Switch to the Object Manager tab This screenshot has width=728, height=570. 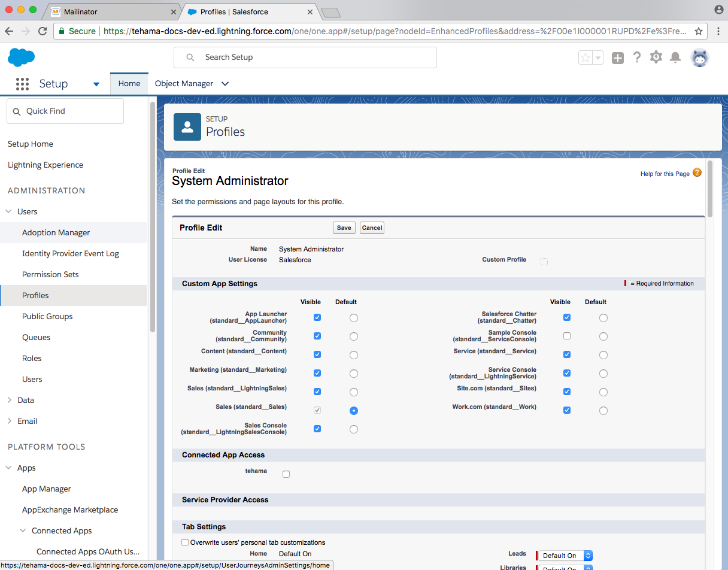tap(184, 84)
